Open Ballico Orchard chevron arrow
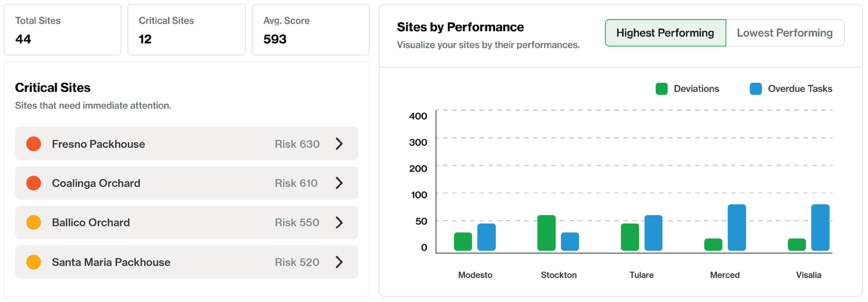Viewport: 868px width, 302px height. coord(339,222)
